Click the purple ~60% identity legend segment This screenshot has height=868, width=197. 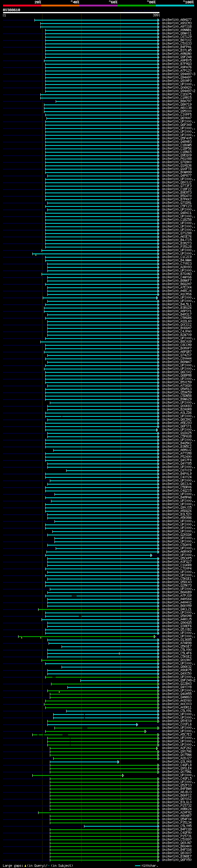(x=98, y=6)
